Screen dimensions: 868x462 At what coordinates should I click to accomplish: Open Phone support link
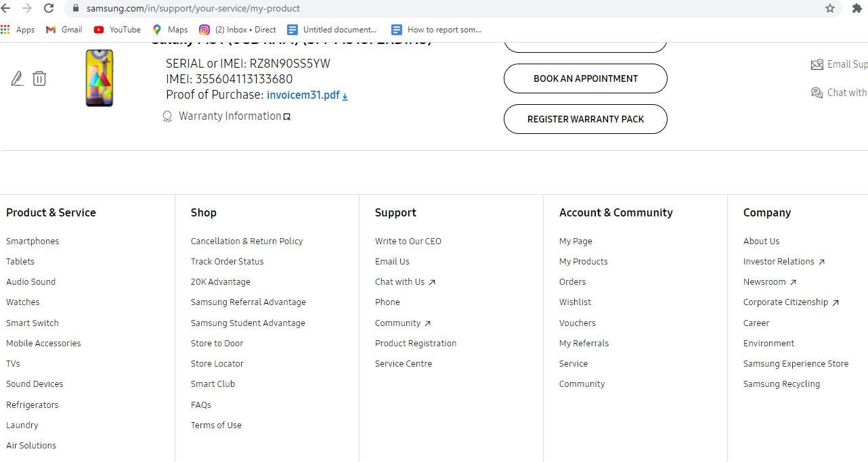387,302
